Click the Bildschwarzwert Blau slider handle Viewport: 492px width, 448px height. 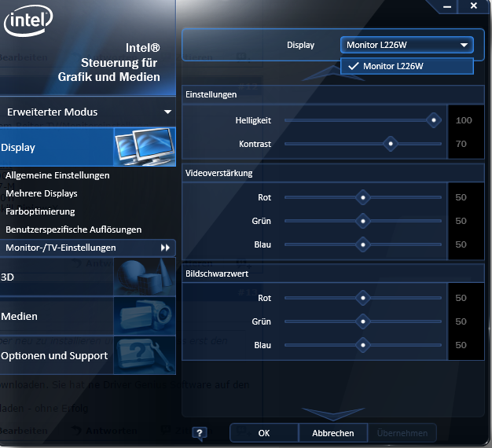[x=363, y=345]
